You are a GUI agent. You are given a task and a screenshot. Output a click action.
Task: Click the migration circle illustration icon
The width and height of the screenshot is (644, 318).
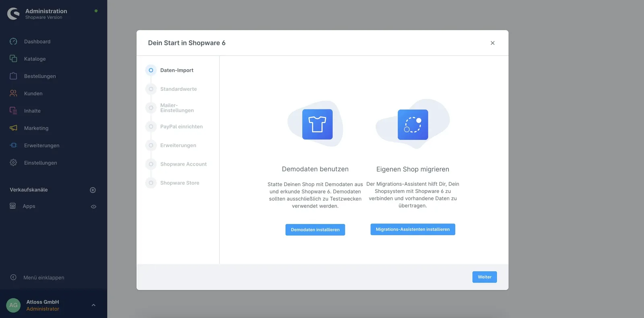413,125
